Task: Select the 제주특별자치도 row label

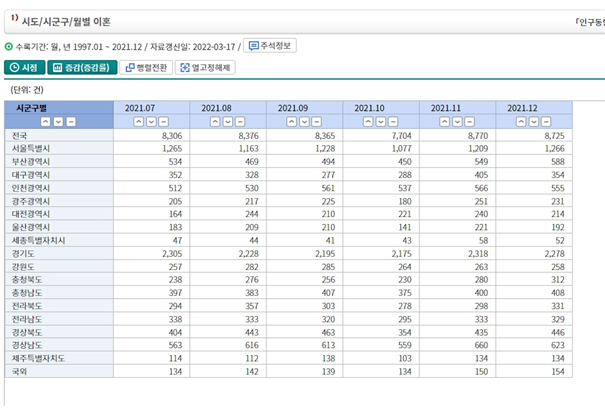Action: coord(39,358)
